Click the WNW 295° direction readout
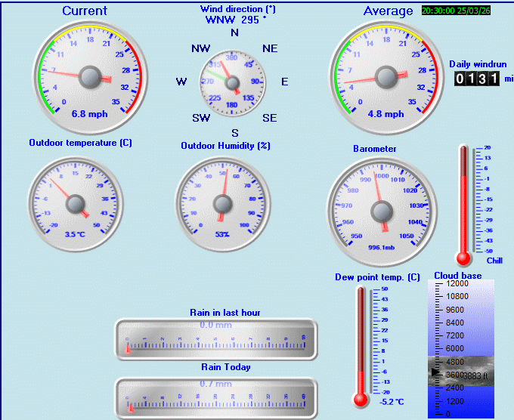The width and height of the screenshot is (514, 420). point(235,20)
